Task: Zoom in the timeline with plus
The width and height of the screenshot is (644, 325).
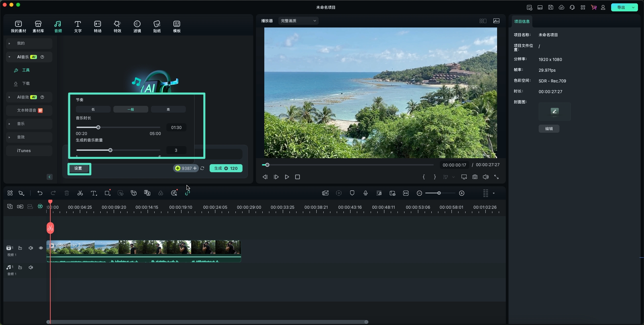Action: [x=462, y=193]
